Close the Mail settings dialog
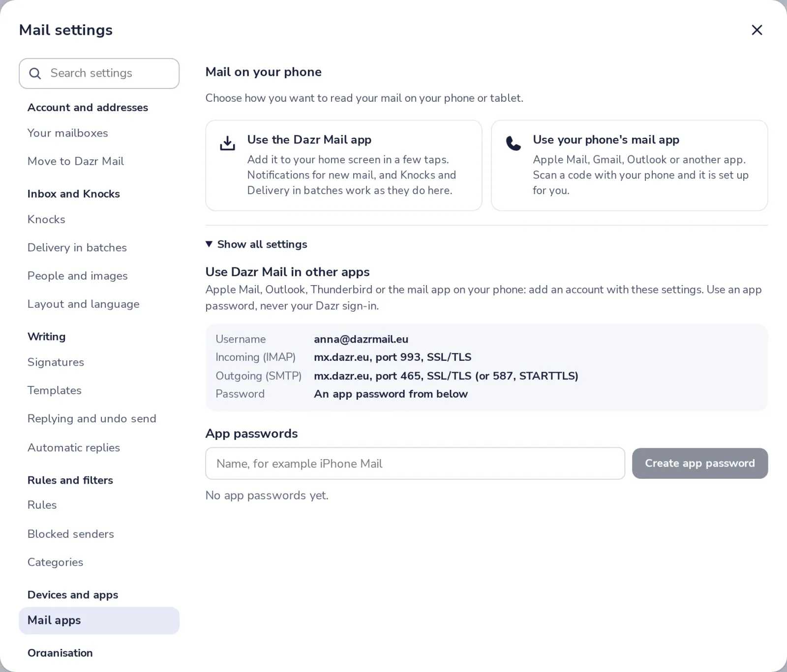The height and width of the screenshot is (672, 787). pyautogui.click(x=757, y=30)
